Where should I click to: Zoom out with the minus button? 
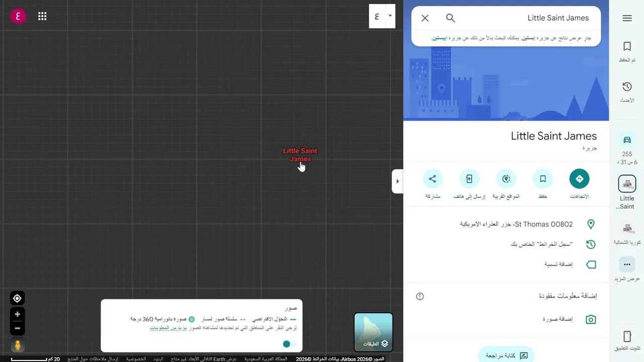pos(17,328)
